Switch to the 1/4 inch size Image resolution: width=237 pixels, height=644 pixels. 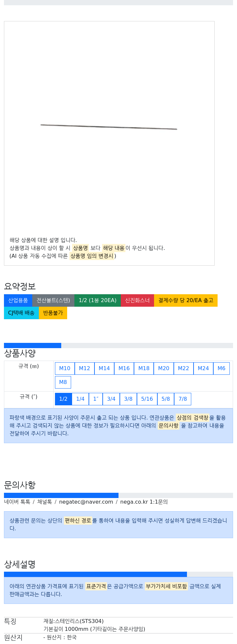[80, 399]
